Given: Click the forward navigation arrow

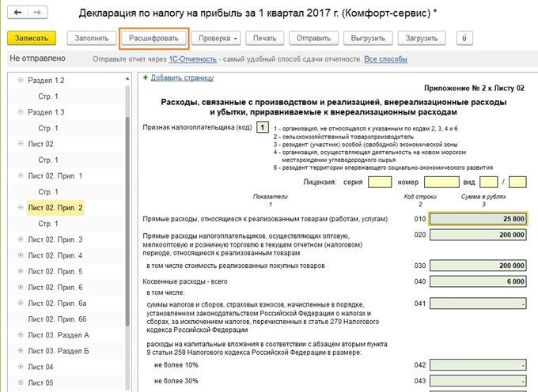Looking at the screenshot, I should click(37, 13).
